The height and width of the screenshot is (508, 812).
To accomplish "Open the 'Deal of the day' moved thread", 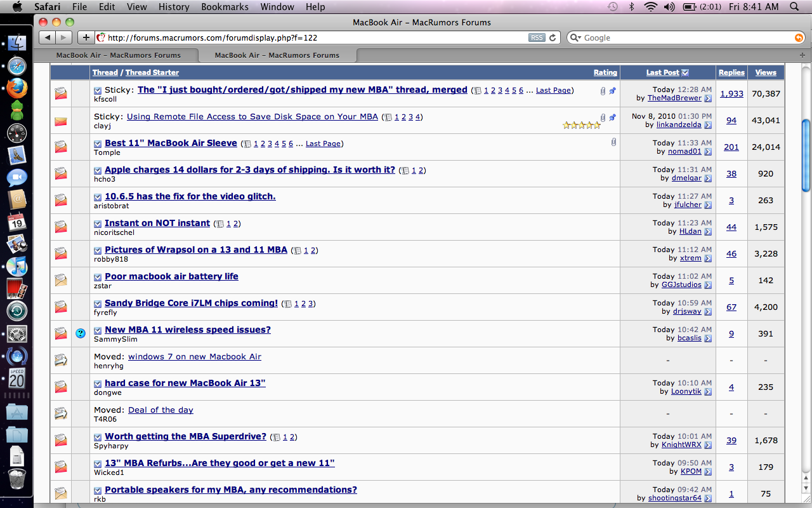I will (x=160, y=410).
